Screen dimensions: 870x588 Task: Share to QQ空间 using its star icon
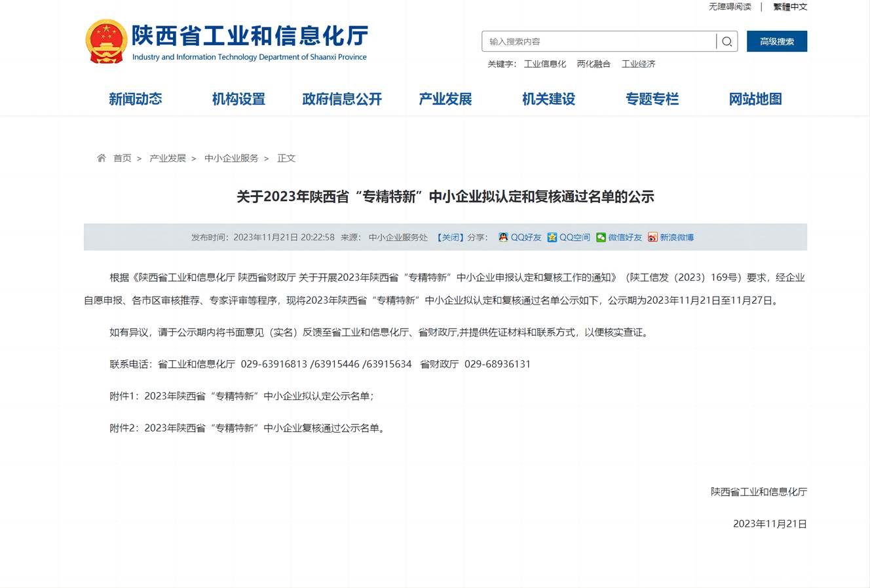coord(552,237)
